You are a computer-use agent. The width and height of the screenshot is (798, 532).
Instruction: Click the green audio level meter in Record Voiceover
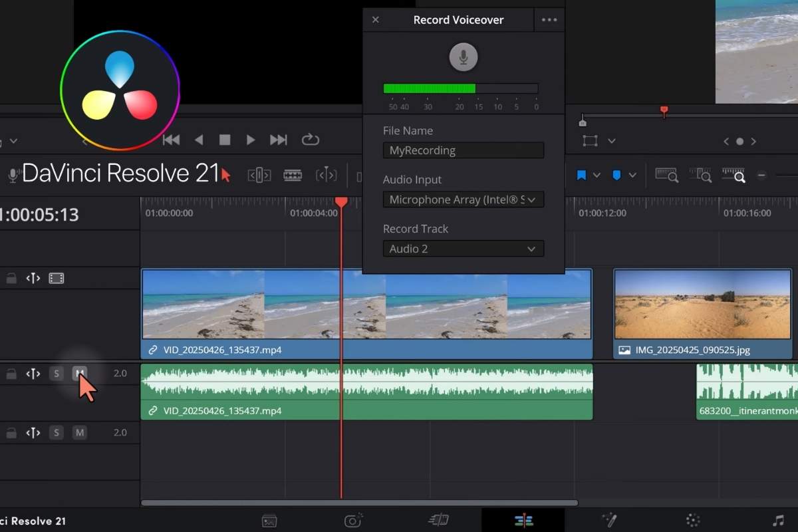(x=461, y=88)
